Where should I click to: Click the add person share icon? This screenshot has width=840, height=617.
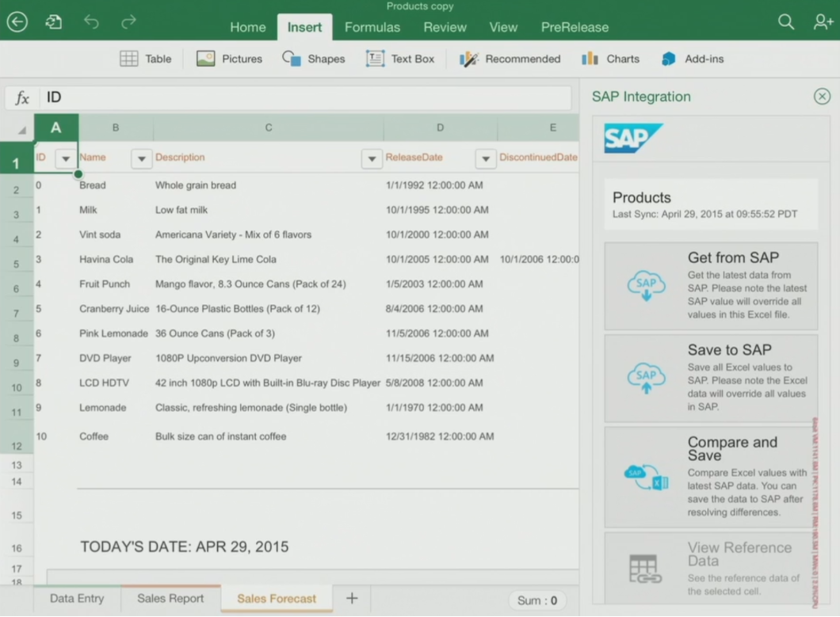[x=823, y=22]
